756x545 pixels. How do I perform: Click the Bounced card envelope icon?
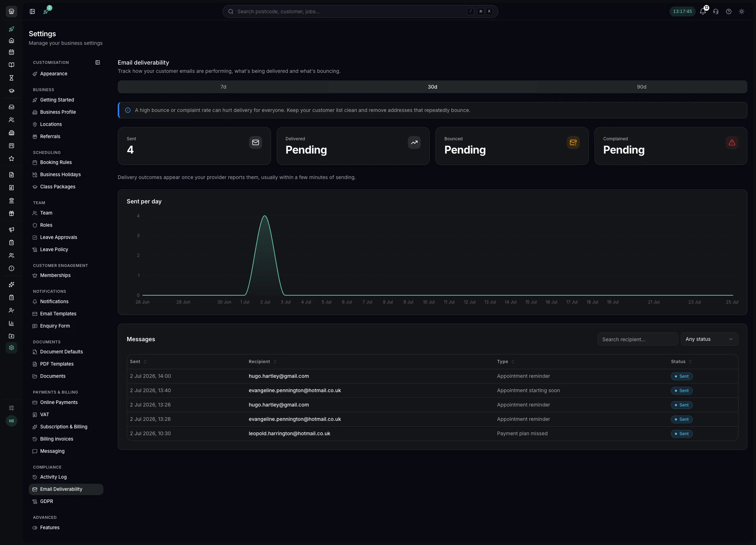573,142
